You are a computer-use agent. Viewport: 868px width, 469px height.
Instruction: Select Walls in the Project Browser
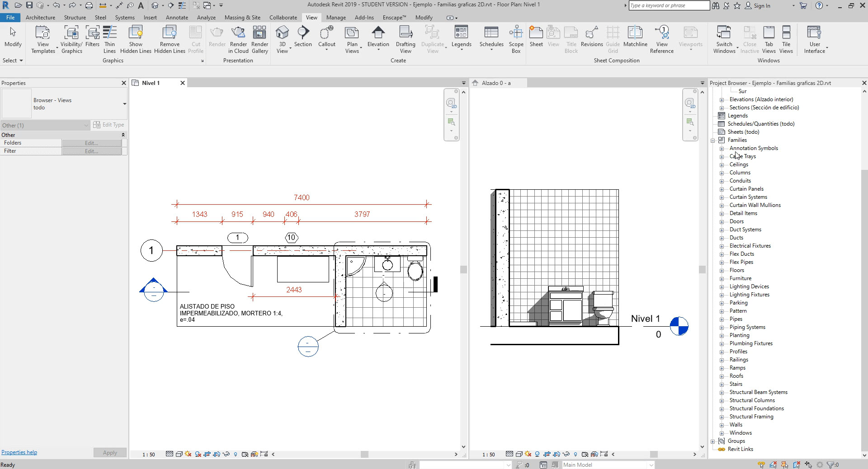(x=736, y=425)
